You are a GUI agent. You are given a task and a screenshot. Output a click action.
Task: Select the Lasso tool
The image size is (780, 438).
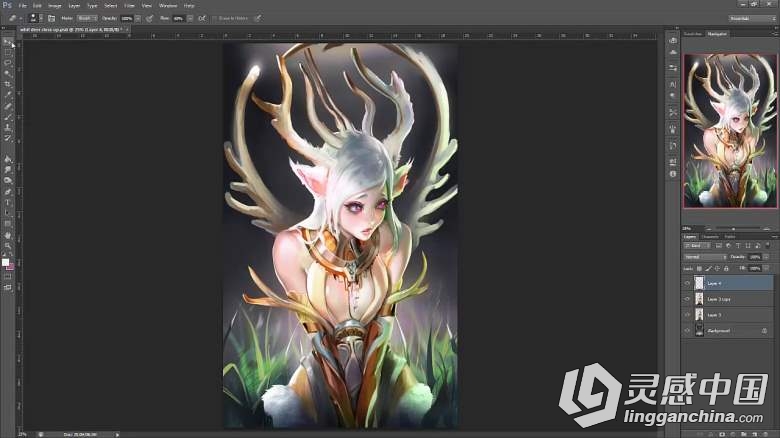[7, 63]
